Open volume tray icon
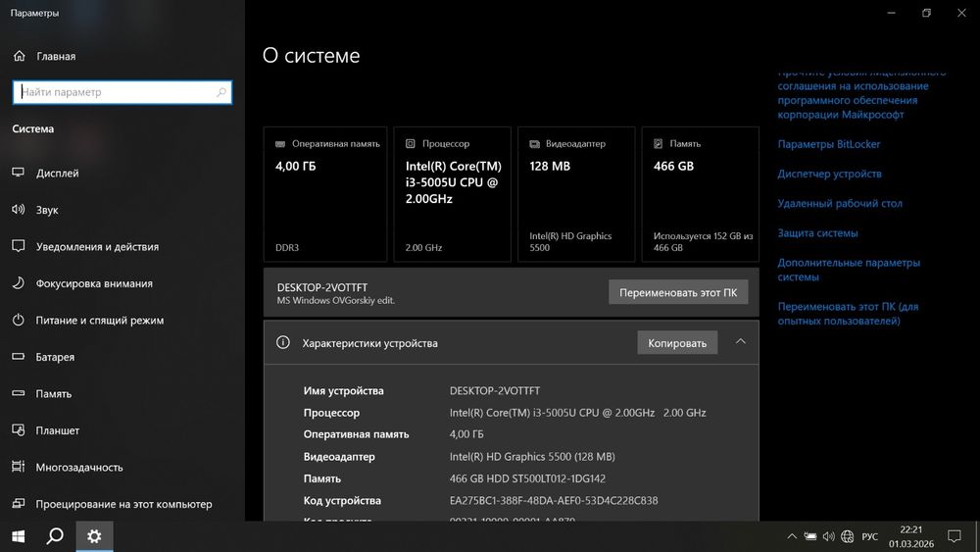Image resolution: width=980 pixels, height=552 pixels. pyautogui.click(x=829, y=536)
